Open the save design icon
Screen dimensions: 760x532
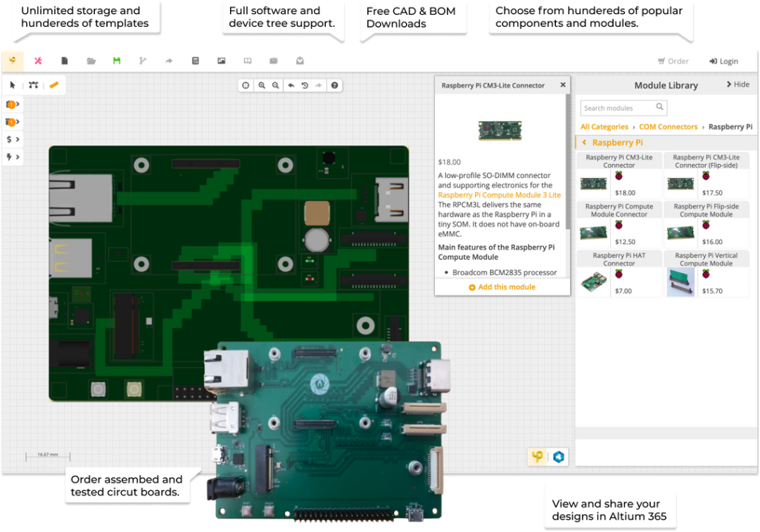click(117, 60)
